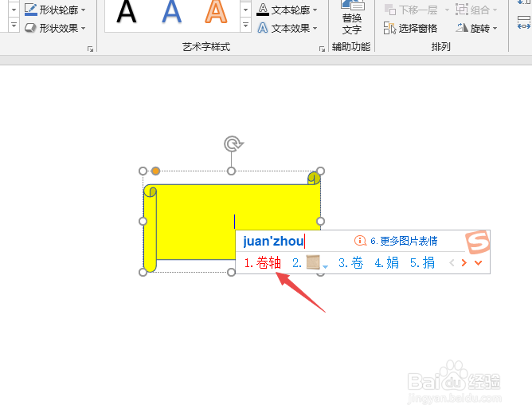Launch the shape styles dialog launcher

(x=90, y=49)
